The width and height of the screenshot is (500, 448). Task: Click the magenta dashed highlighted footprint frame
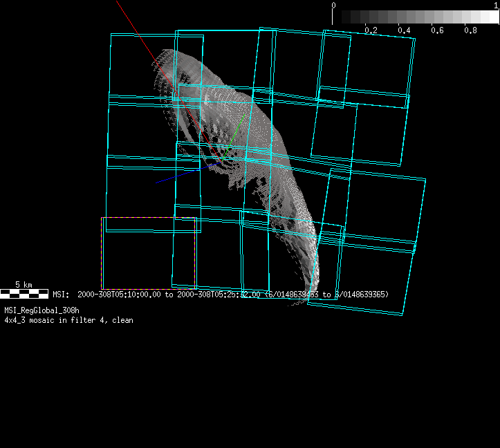tap(102, 253)
